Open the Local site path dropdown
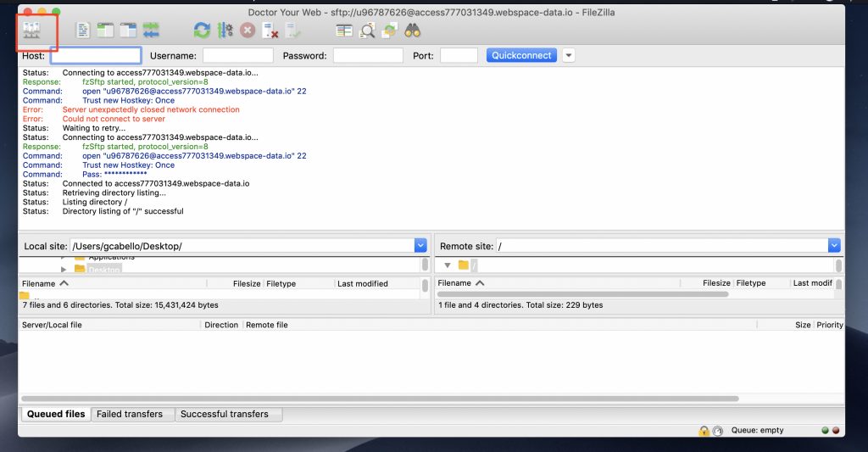Viewport: 868px width, 452px height. [420, 245]
